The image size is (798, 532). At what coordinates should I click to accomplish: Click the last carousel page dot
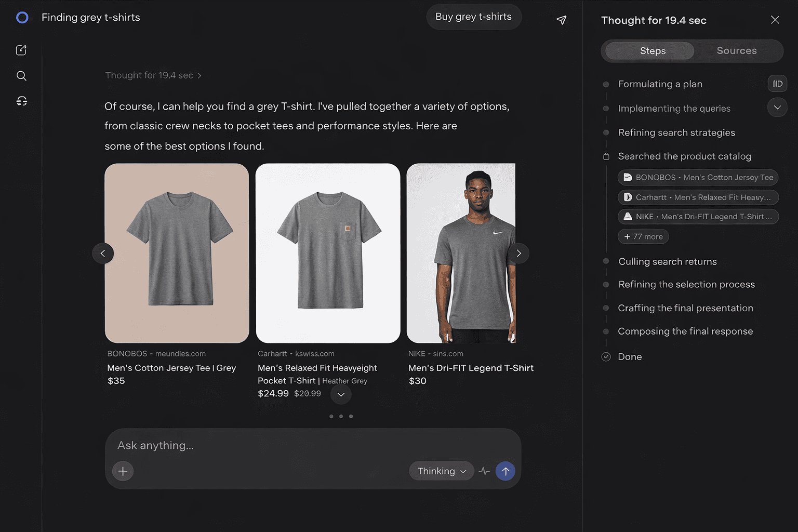coord(351,416)
